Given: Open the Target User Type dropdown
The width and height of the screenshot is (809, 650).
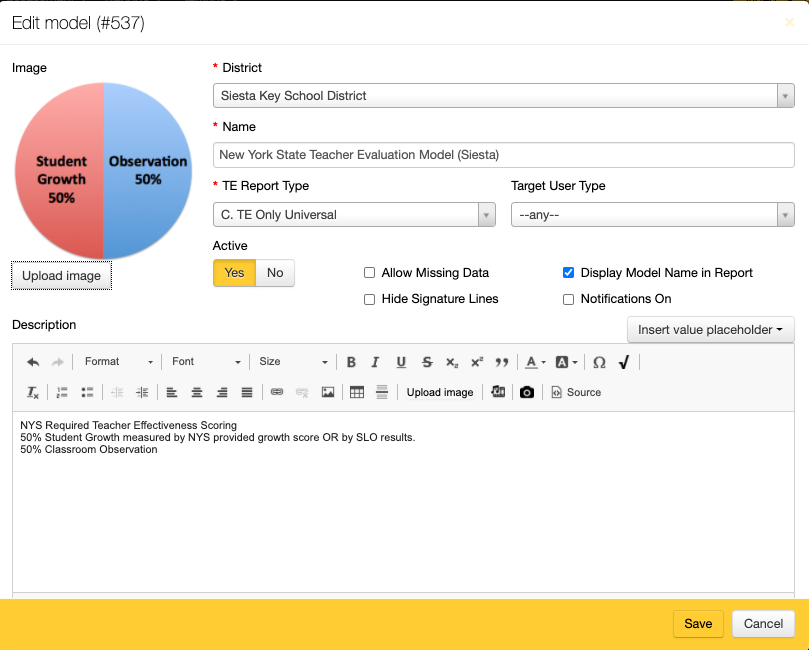Looking at the screenshot, I should (653, 215).
